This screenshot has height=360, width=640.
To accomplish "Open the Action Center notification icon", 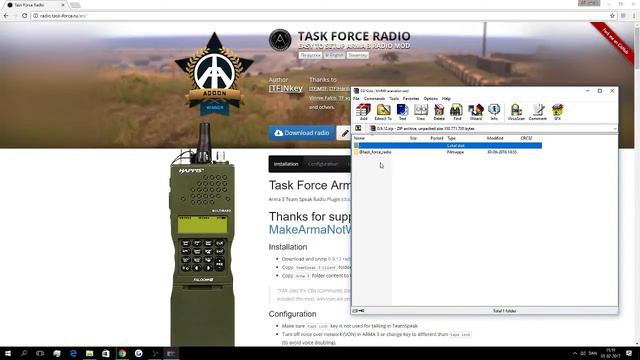I will coord(629,353).
